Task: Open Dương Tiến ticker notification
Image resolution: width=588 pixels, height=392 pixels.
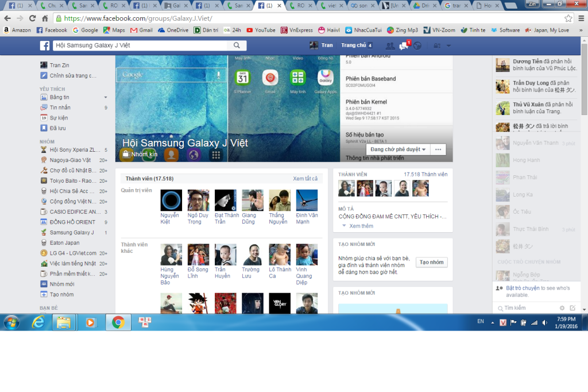Action: coord(537,64)
